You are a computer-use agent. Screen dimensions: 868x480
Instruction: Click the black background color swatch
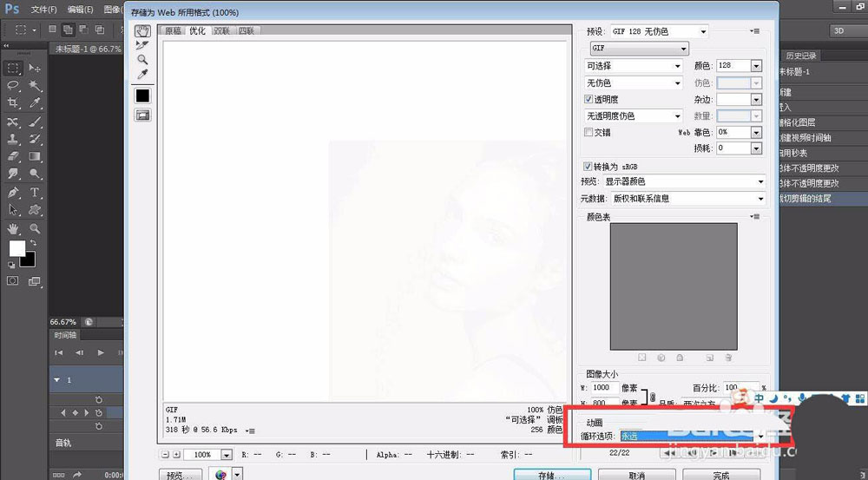[x=30, y=261]
